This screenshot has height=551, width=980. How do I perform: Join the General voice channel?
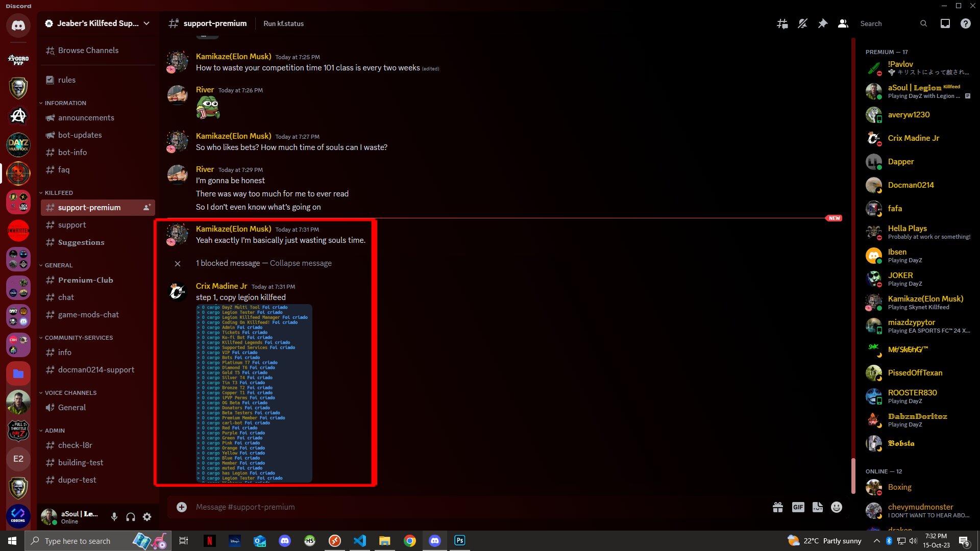(x=98, y=408)
